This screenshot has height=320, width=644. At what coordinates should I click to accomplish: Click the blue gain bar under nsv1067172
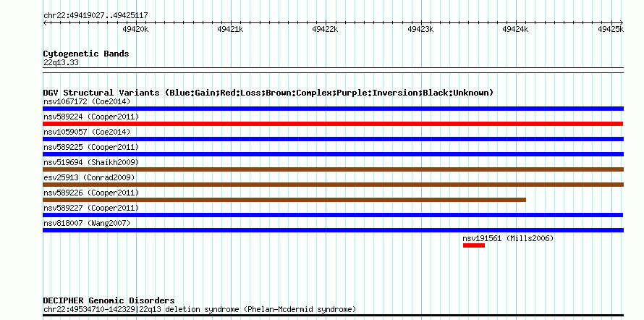[x=333, y=109]
